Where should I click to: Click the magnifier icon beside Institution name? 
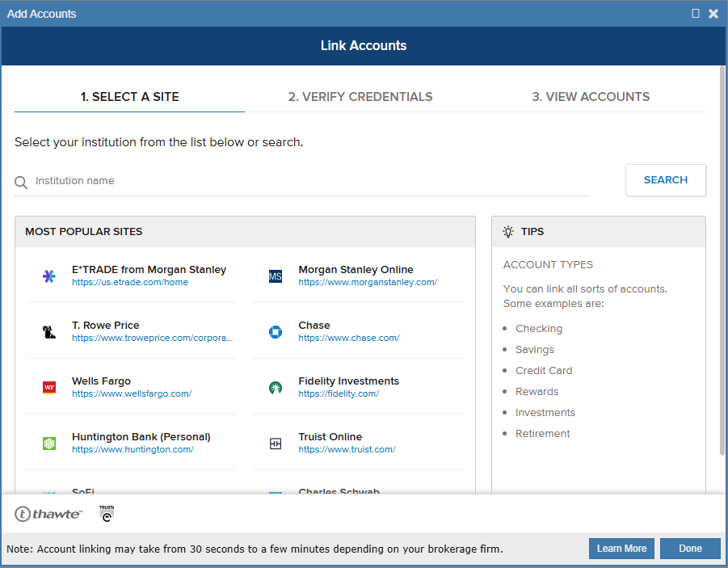click(x=21, y=182)
